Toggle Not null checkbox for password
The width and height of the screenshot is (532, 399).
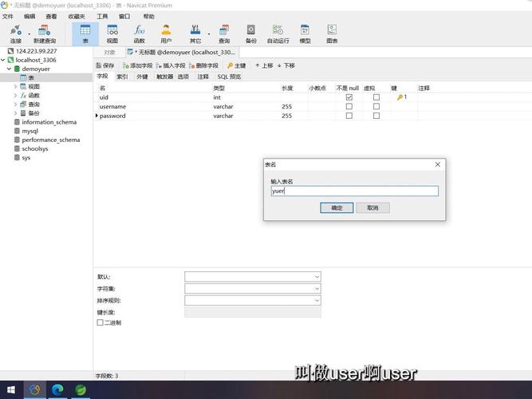tap(349, 116)
